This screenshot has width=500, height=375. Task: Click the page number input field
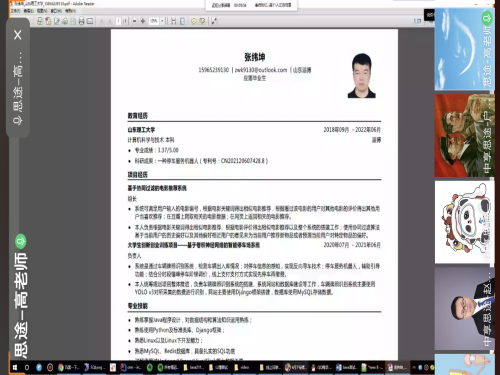click(x=118, y=21)
